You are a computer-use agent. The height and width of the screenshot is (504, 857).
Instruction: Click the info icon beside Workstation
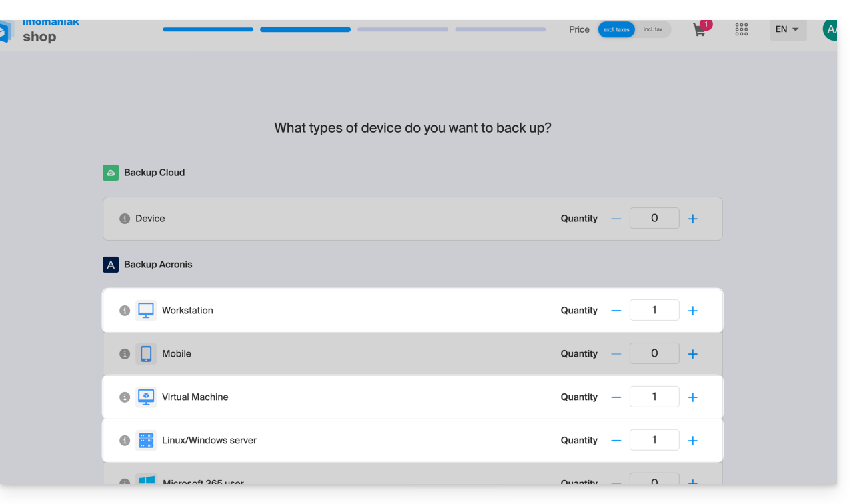(125, 311)
